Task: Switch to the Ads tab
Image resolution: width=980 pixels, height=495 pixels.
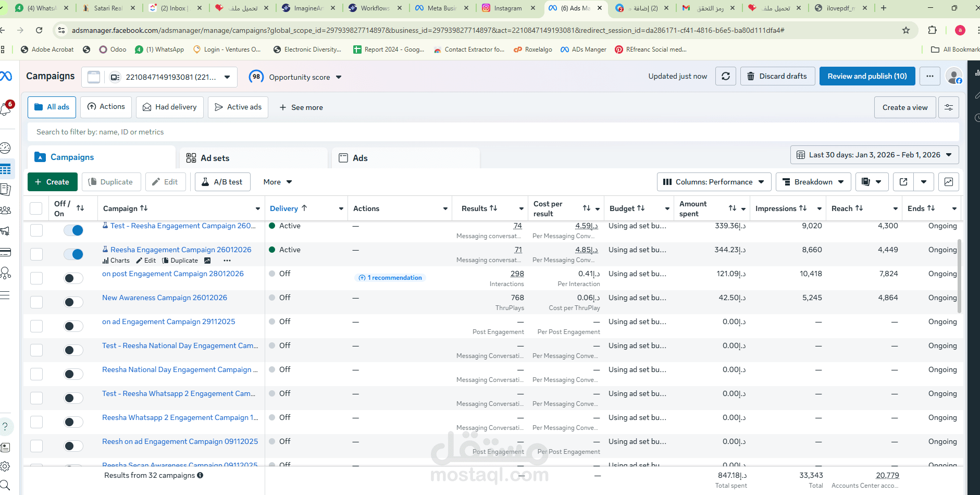Action: pos(406,158)
